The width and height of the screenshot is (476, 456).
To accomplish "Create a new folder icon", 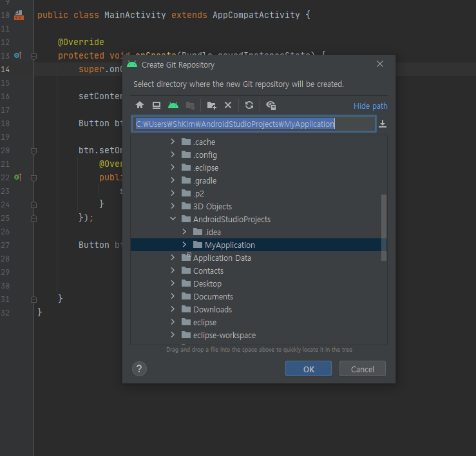I will pos(211,106).
